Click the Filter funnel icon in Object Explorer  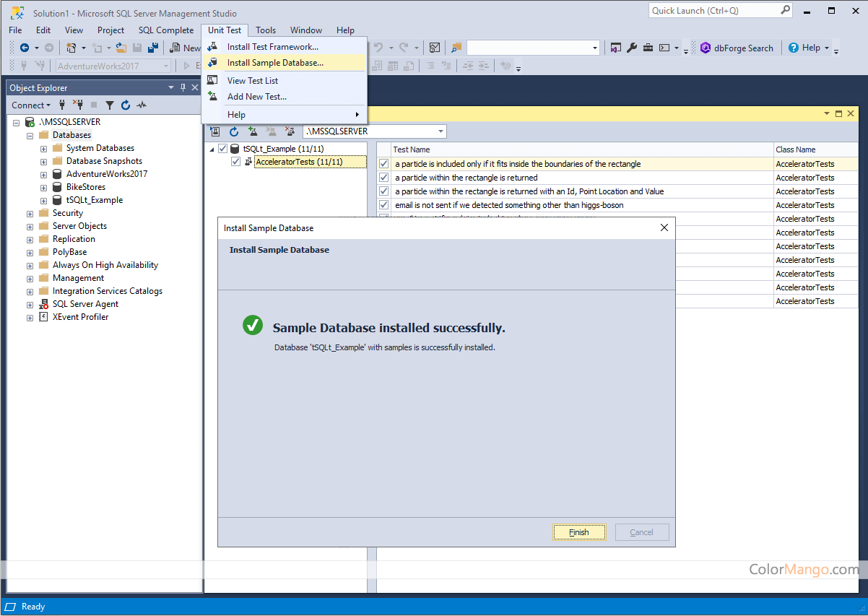click(110, 105)
